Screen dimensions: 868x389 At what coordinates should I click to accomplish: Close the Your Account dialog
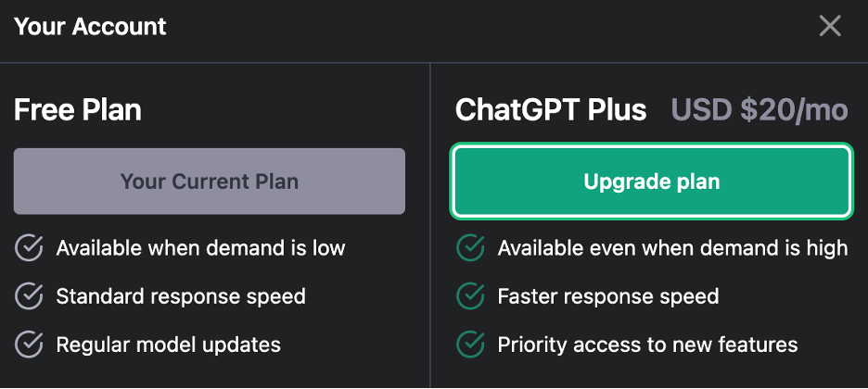coord(830,26)
